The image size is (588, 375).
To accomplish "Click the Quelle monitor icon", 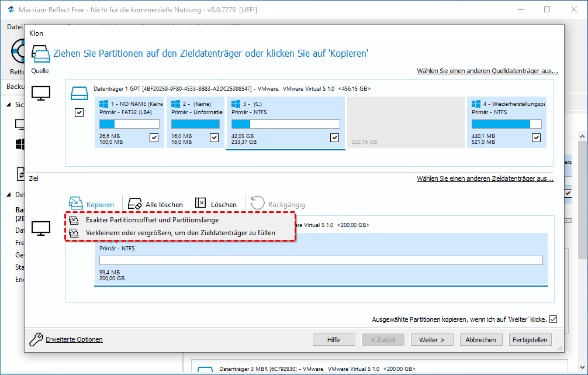I will click(x=41, y=93).
